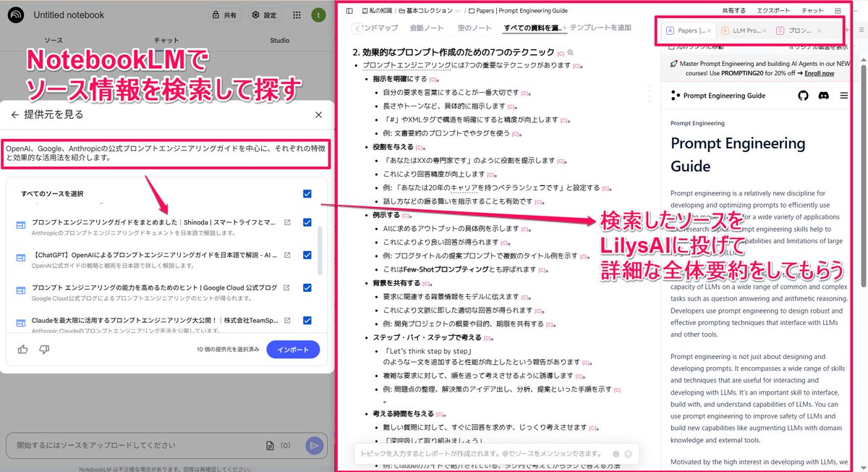The width and height of the screenshot is (868, 472).
Task: Click 共有する in LilysAI top bar
Action: tap(734, 11)
